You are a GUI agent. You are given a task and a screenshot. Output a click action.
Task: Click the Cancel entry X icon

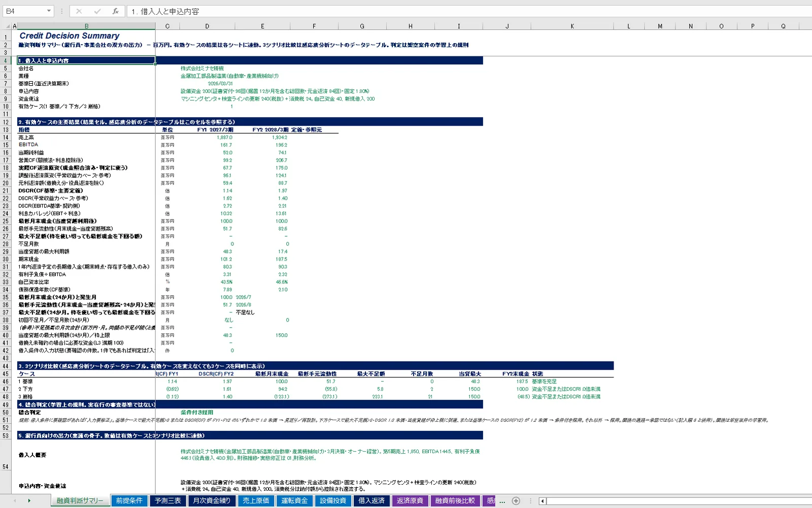tap(79, 11)
